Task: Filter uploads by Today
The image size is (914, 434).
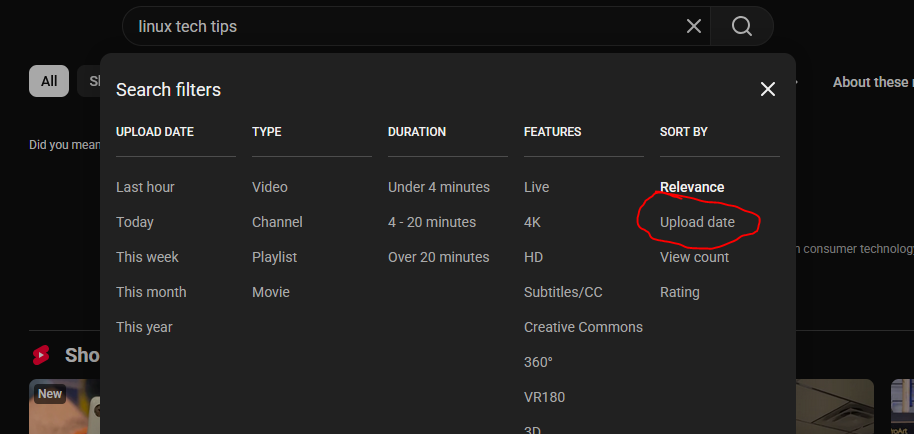Action: (x=135, y=222)
